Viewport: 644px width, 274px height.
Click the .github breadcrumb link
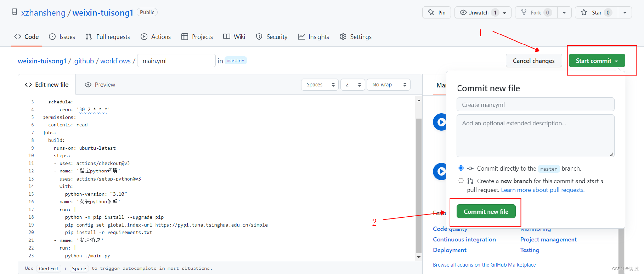pyautogui.click(x=83, y=61)
